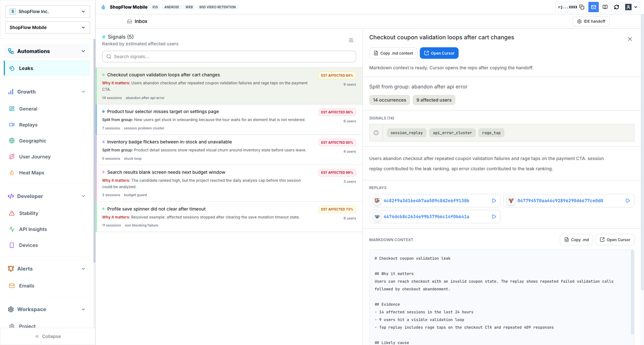The height and width of the screenshot is (345, 644).
Task: Click the markdown context scrollbar
Action: [x=633, y=292]
